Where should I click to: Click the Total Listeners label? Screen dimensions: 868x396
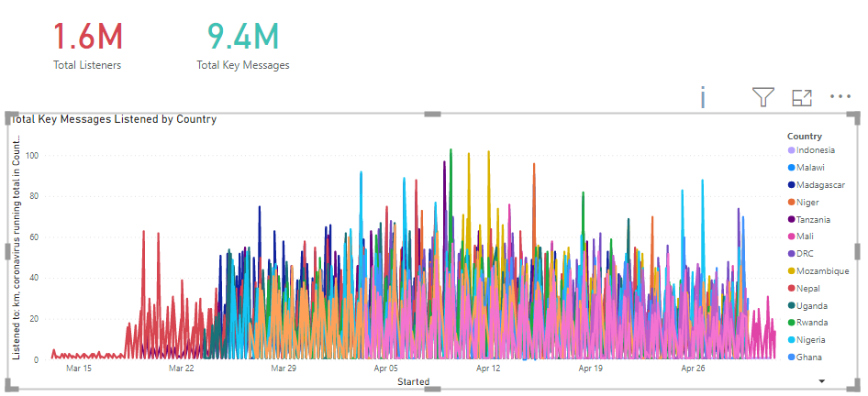[x=87, y=65]
